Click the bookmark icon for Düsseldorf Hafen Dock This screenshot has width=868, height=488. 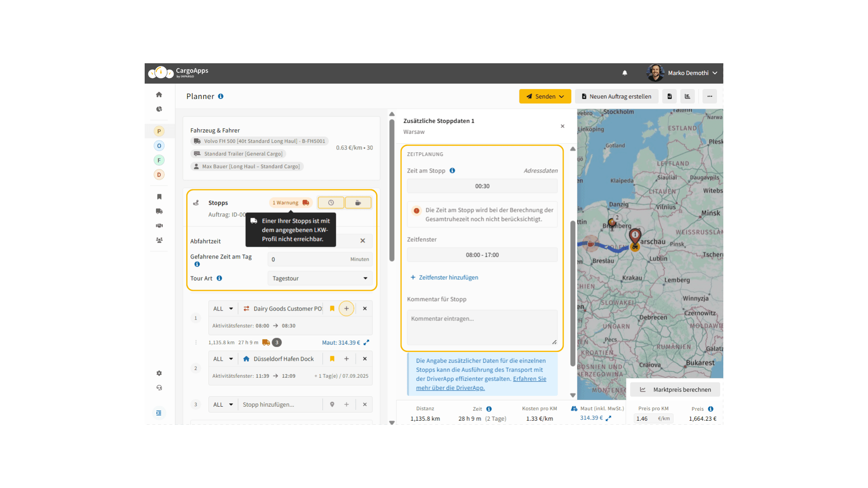pyautogui.click(x=332, y=359)
